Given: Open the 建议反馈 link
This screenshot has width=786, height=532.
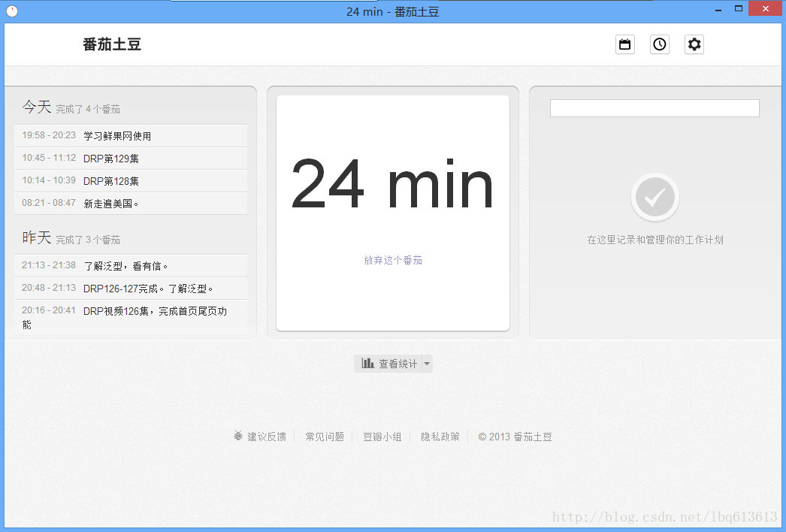Looking at the screenshot, I should (x=267, y=437).
